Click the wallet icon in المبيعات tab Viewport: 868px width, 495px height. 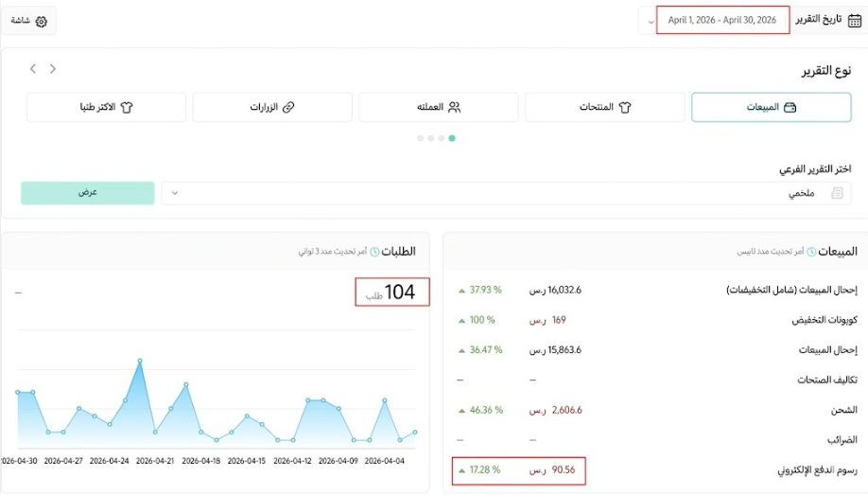[x=790, y=107]
